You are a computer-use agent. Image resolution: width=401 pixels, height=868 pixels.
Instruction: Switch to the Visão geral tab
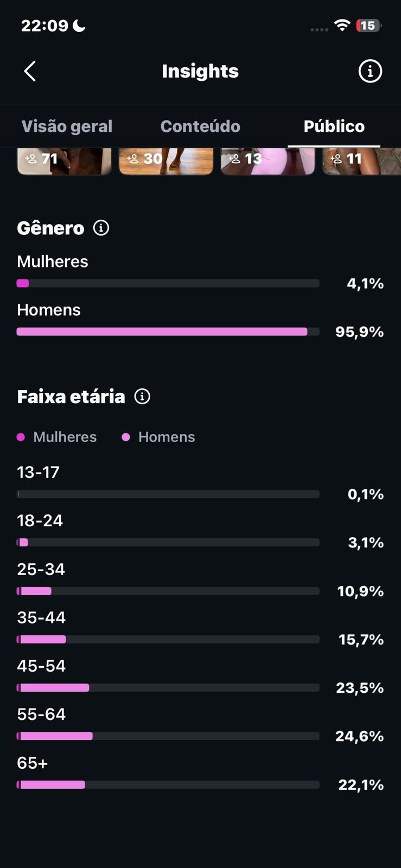(67, 126)
